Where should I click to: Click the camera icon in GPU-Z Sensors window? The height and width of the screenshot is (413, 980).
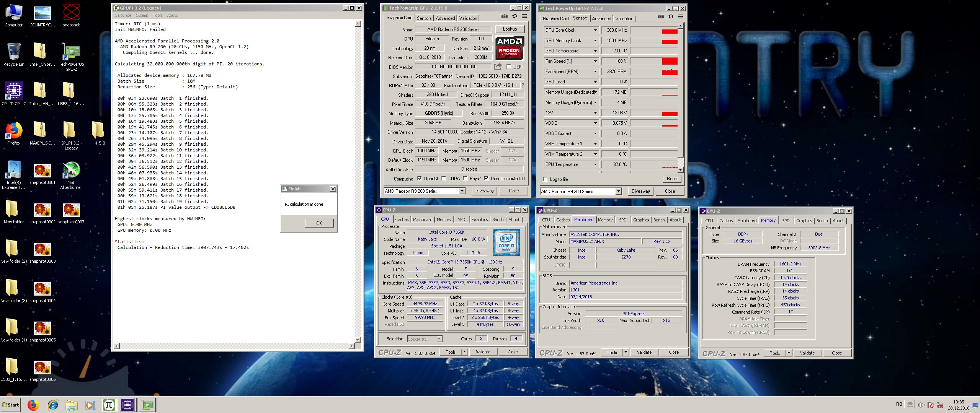tap(661, 17)
